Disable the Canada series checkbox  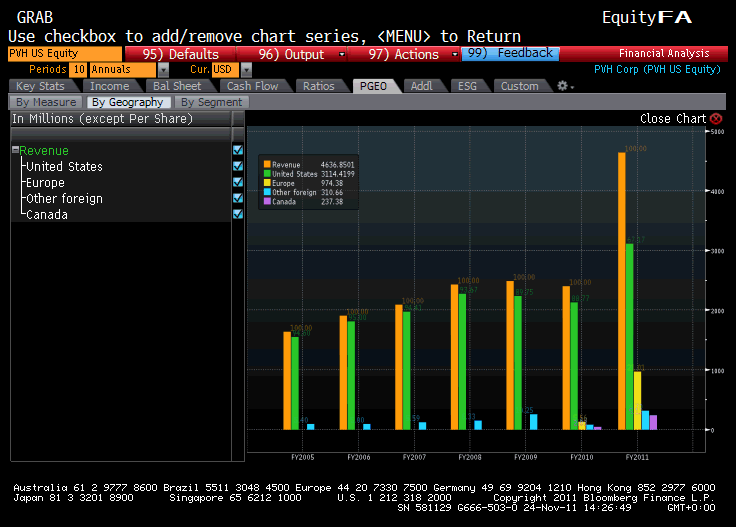(x=238, y=214)
